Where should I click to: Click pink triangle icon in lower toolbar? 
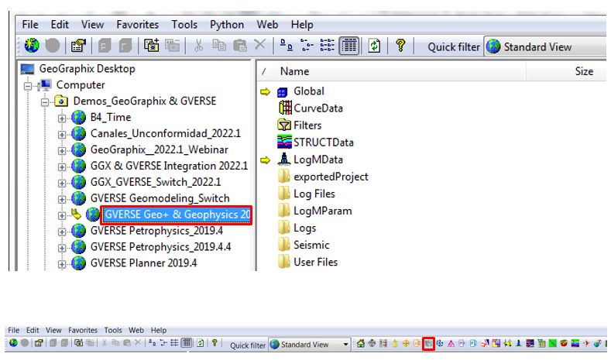point(451,343)
